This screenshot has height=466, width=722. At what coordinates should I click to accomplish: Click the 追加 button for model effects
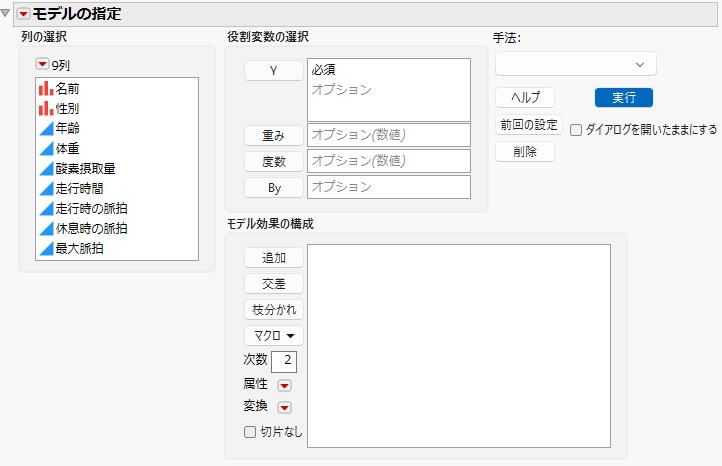pyautogui.click(x=274, y=257)
